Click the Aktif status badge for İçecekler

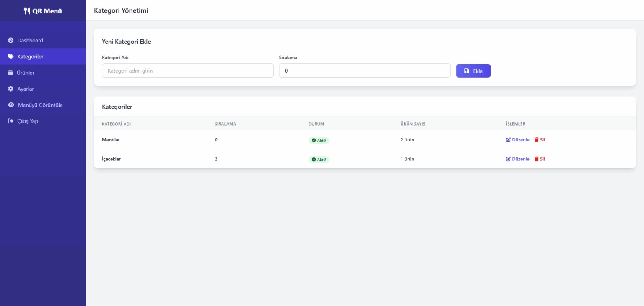319,160
